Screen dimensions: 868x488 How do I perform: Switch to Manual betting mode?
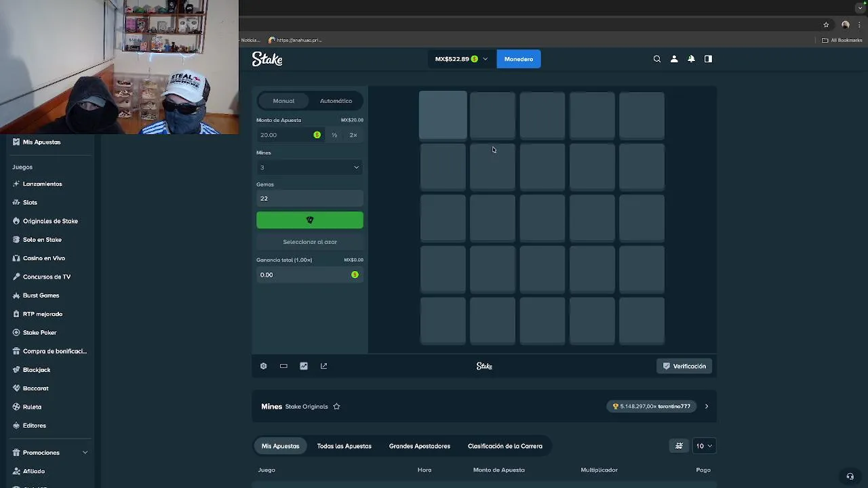coord(283,101)
